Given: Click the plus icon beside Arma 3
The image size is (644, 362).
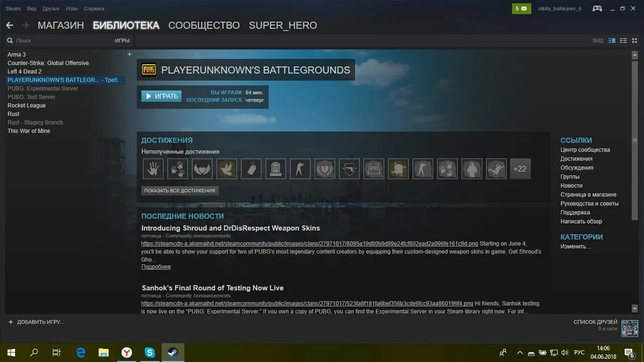Looking at the screenshot, I should pyautogui.click(x=129, y=54).
